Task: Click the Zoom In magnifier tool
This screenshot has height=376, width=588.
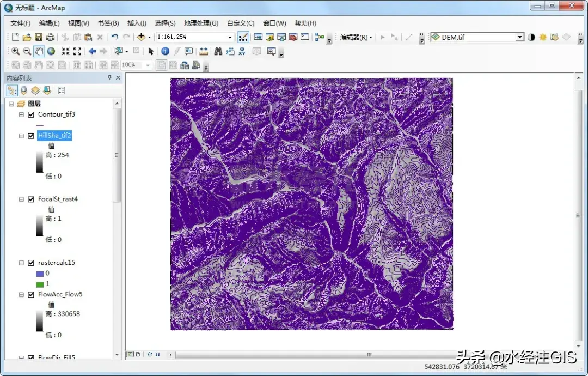Action: [15, 51]
